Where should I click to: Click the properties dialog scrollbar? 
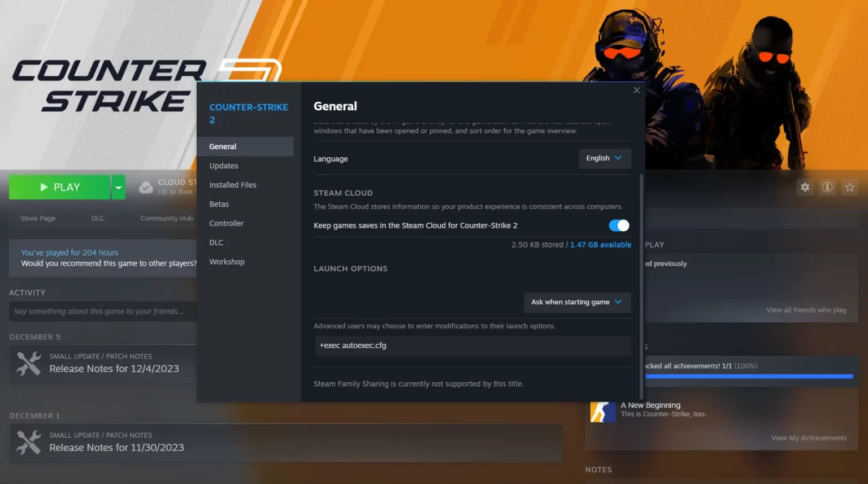click(x=641, y=286)
